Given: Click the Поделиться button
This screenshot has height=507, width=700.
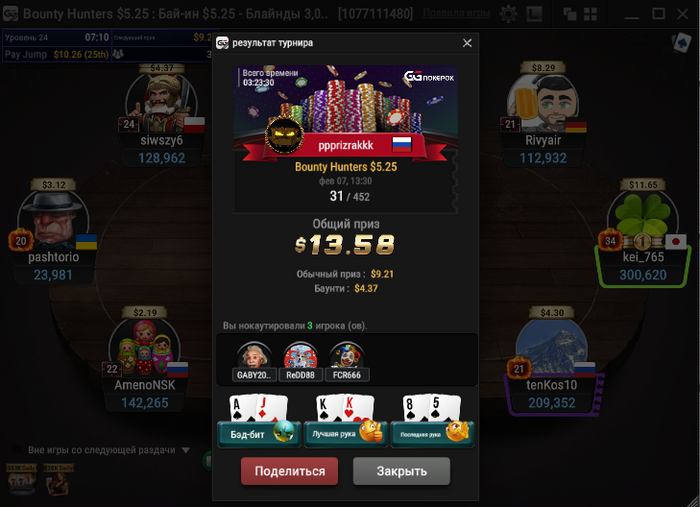Looking at the screenshot, I should click(289, 471).
